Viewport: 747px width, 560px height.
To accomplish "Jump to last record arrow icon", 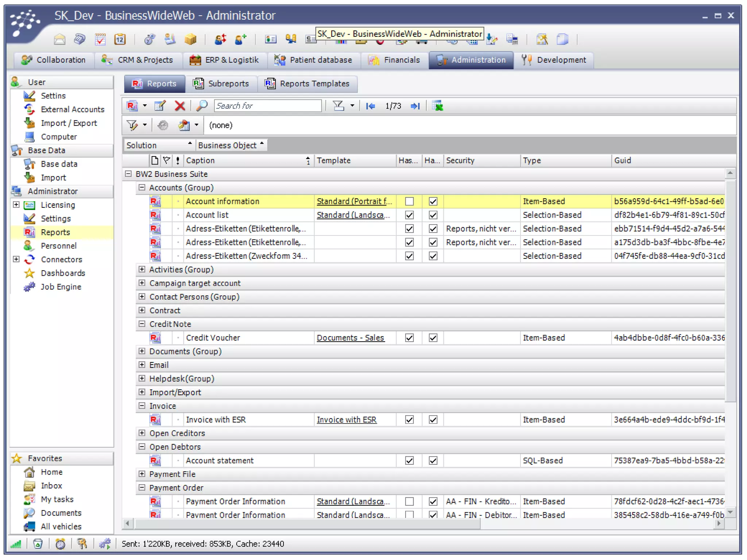I will [415, 106].
